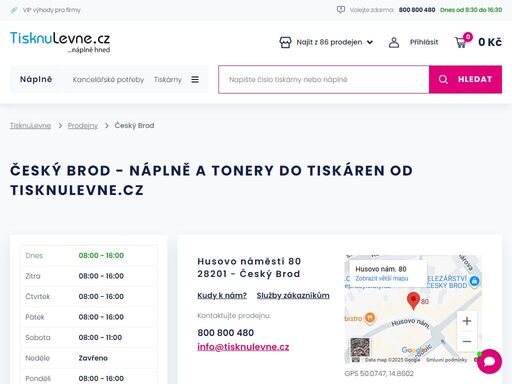Call number 800 800 480 in top bar
The width and height of the screenshot is (512, 384).
[x=417, y=10]
